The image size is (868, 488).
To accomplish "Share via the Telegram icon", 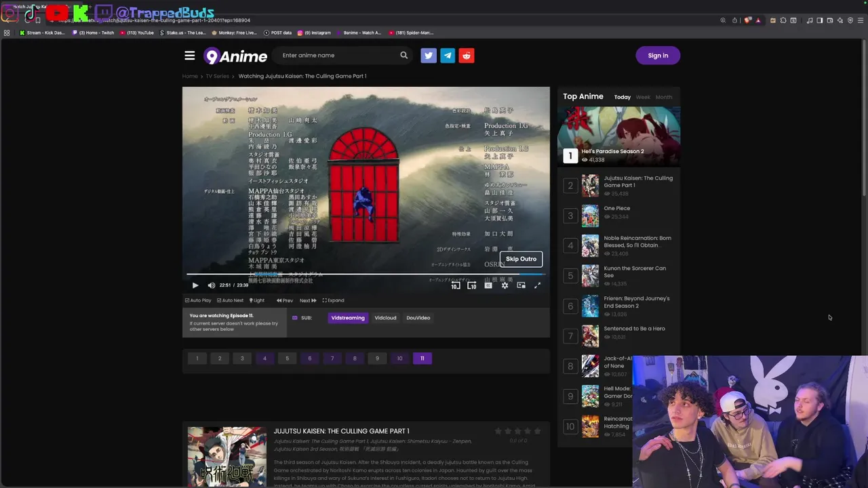I will pos(448,56).
